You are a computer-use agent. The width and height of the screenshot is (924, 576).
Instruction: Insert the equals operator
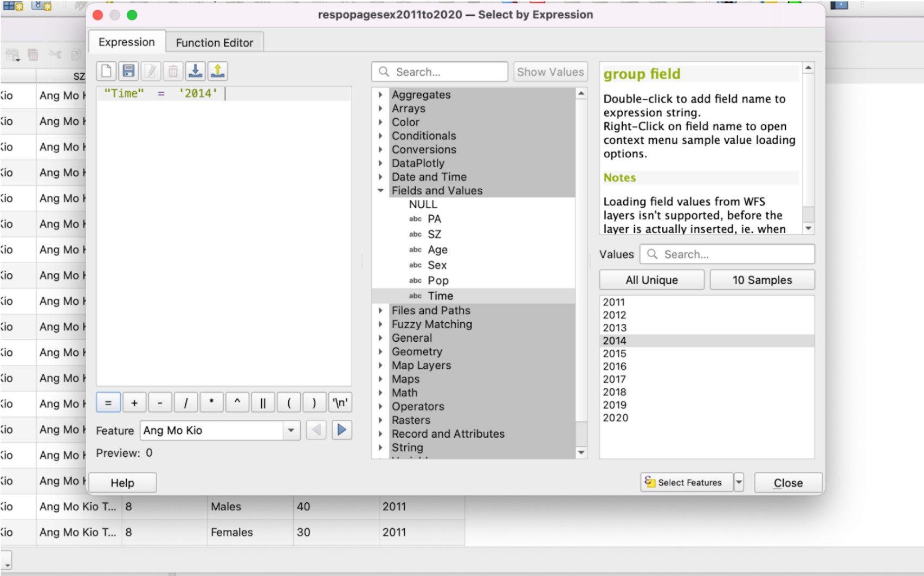pos(108,403)
